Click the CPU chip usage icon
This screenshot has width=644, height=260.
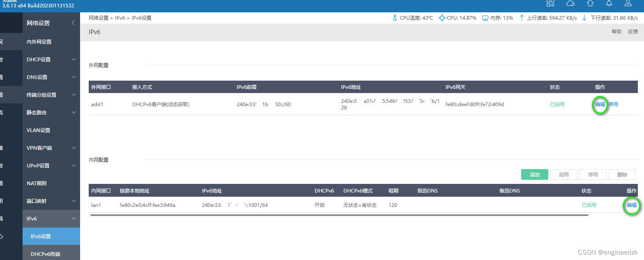point(442,18)
